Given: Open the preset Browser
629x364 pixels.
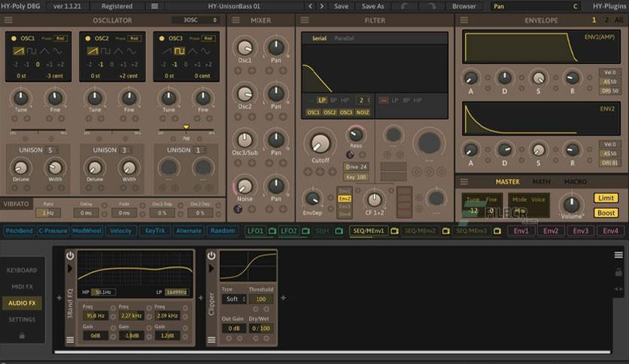Looking at the screenshot, I should coord(463,6).
